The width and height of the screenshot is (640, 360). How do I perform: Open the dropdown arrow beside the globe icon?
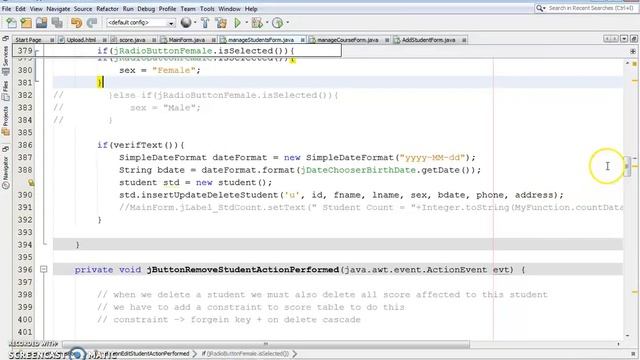(x=195, y=23)
